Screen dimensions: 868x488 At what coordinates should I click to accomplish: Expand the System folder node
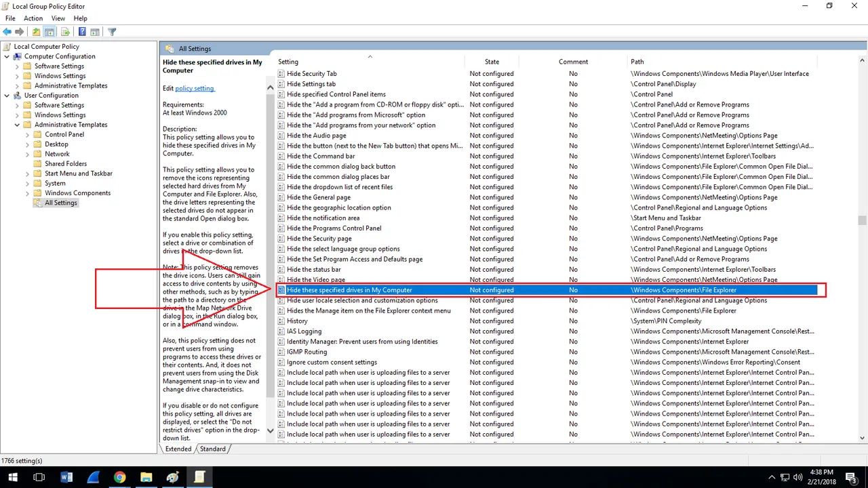coord(28,183)
